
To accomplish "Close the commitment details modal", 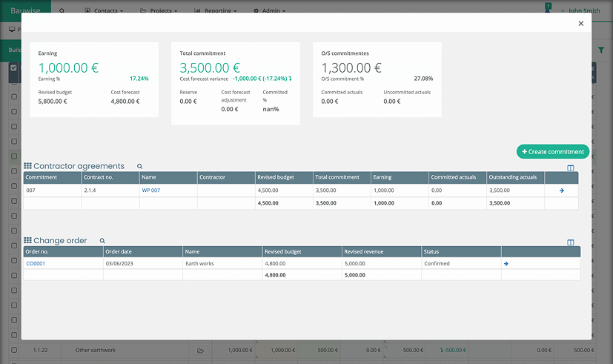I will coord(580,24).
